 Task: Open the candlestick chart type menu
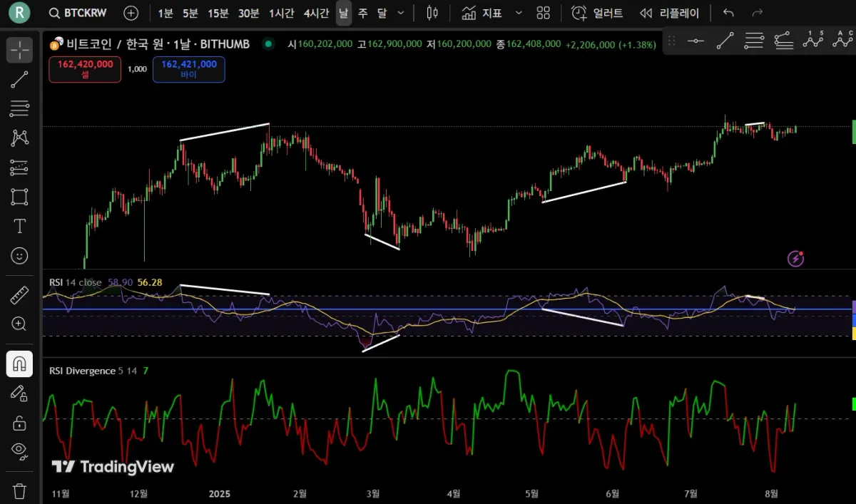click(x=432, y=13)
